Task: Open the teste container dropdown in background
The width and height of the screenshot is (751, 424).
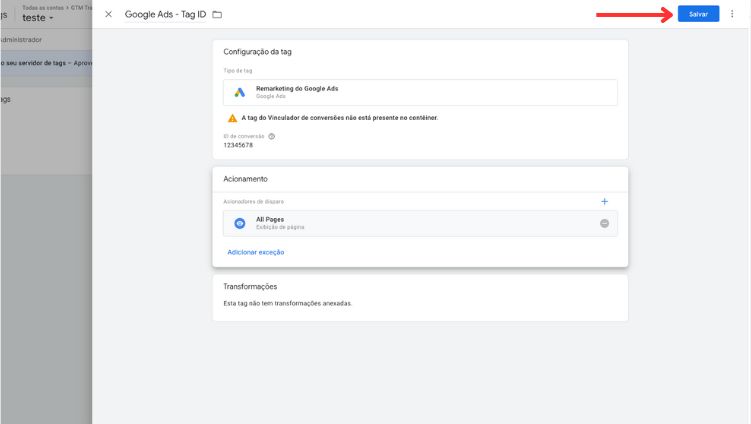Action: pyautogui.click(x=38, y=18)
